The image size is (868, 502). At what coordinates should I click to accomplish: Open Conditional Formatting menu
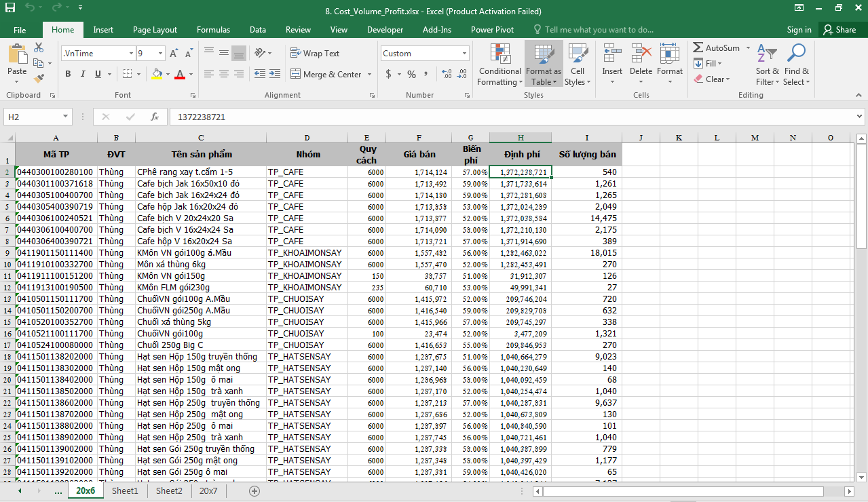pyautogui.click(x=499, y=64)
